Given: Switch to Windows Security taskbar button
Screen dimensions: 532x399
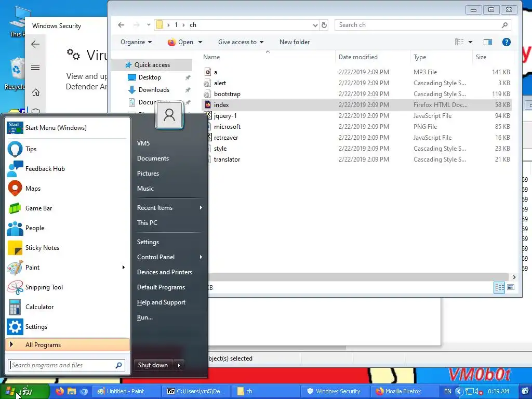Looking at the screenshot, I should [335, 391].
